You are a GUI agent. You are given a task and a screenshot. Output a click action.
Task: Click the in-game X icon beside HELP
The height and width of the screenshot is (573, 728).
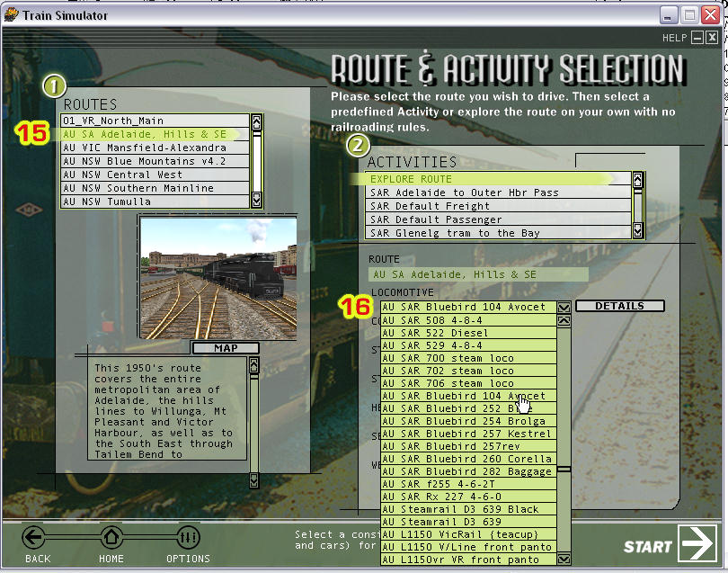(712, 38)
